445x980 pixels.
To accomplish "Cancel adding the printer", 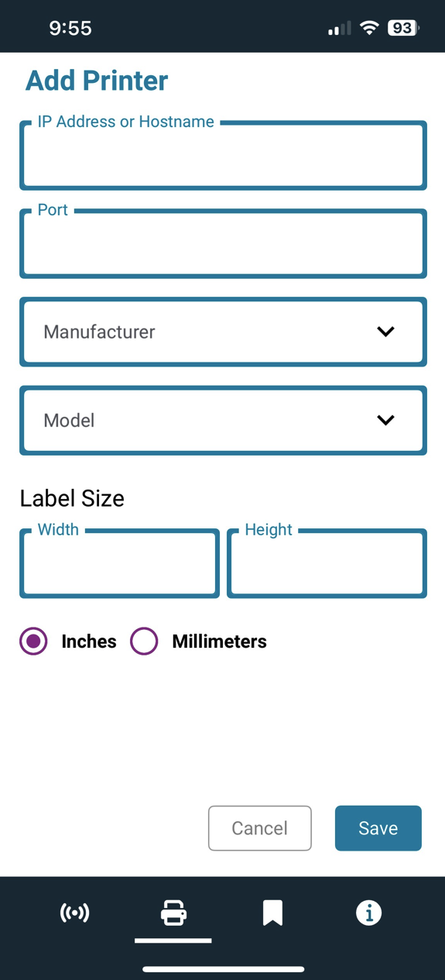I will [260, 828].
